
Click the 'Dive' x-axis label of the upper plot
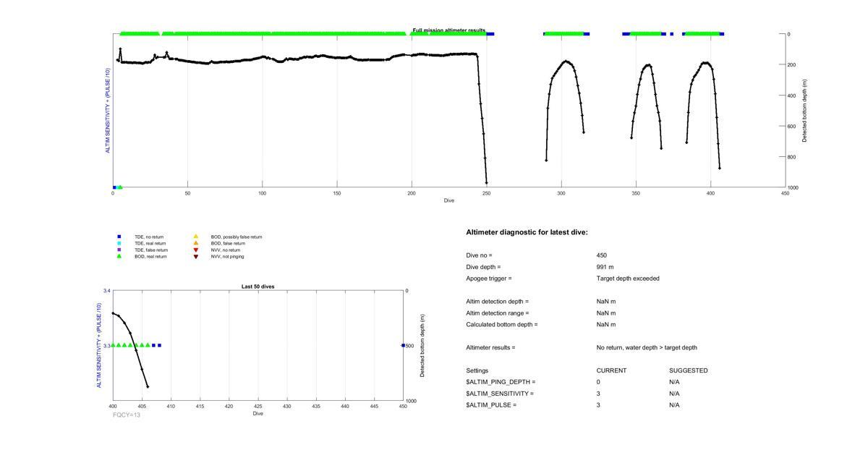click(x=449, y=200)
